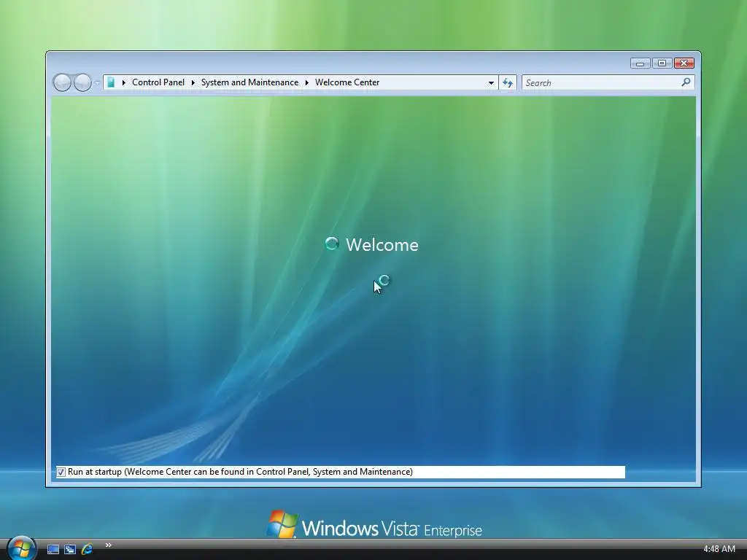Click the Back navigation button
747x560 pixels.
click(62, 82)
